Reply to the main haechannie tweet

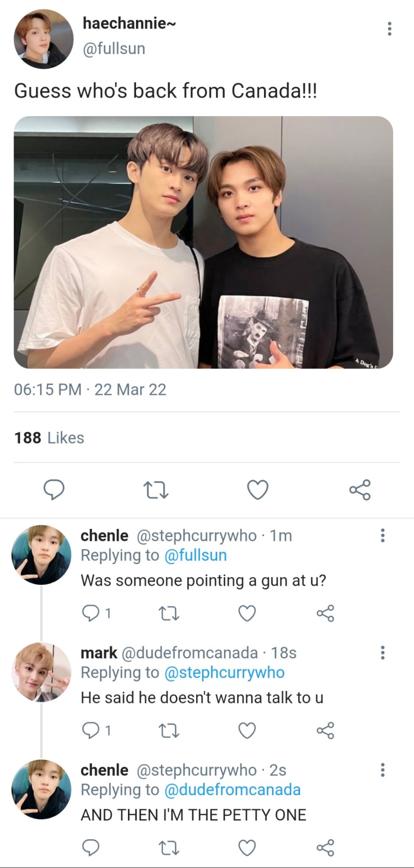click(x=53, y=490)
